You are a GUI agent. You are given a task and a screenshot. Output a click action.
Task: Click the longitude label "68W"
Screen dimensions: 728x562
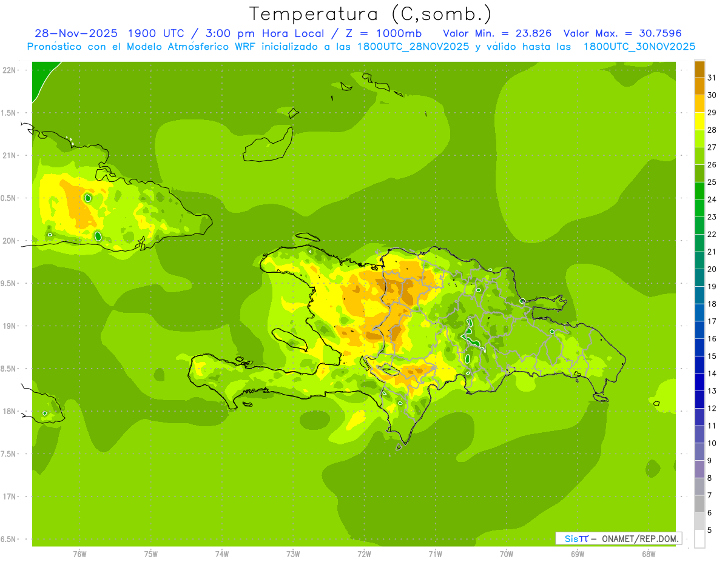pyautogui.click(x=649, y=554)
